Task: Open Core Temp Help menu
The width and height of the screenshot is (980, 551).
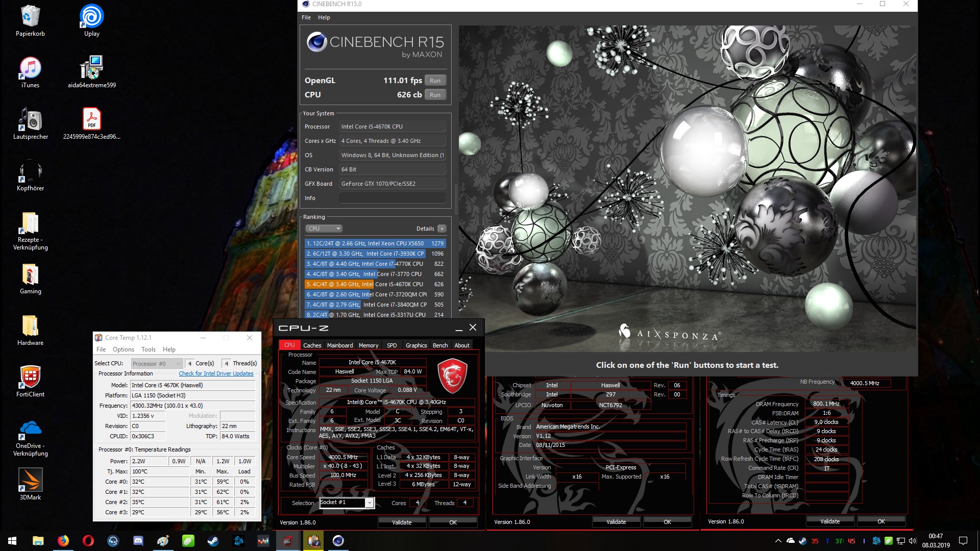Action: [x=169, y=349]
